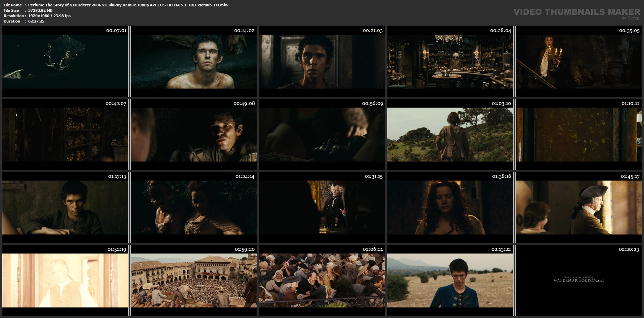This screenshot has width=644, height=318.
Task: Select the thumbnail stamped 00:42:07
Action: [65, 134]
